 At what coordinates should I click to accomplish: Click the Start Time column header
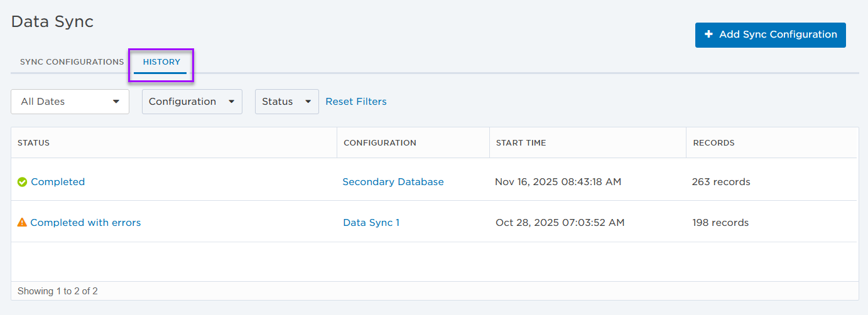pyautogui.click(x=521, y=143)
